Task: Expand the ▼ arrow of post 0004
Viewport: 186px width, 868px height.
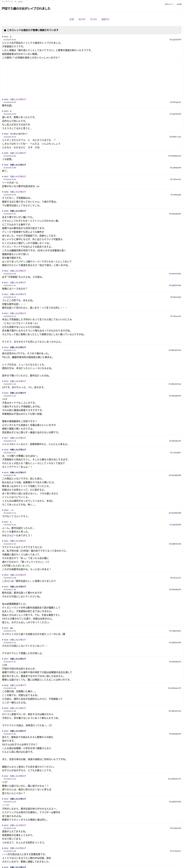Action: (3, 134)
